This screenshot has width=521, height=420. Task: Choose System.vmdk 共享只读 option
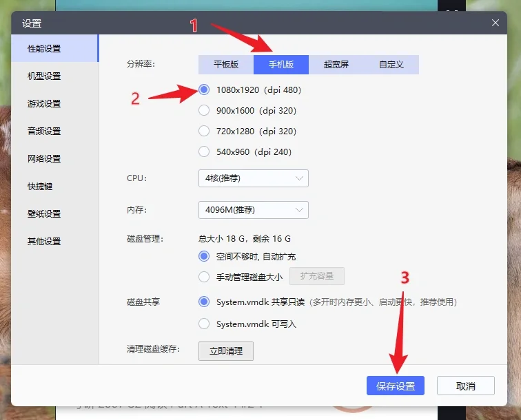point(204,302)
